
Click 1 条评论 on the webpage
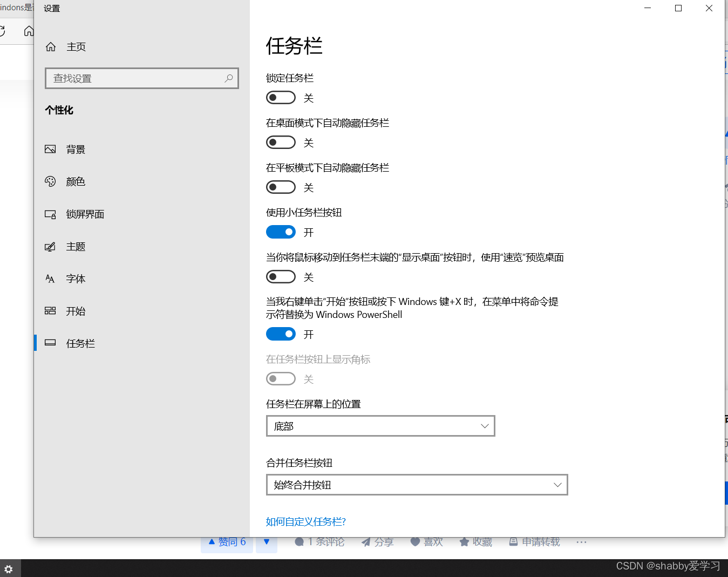coord(319,542)
